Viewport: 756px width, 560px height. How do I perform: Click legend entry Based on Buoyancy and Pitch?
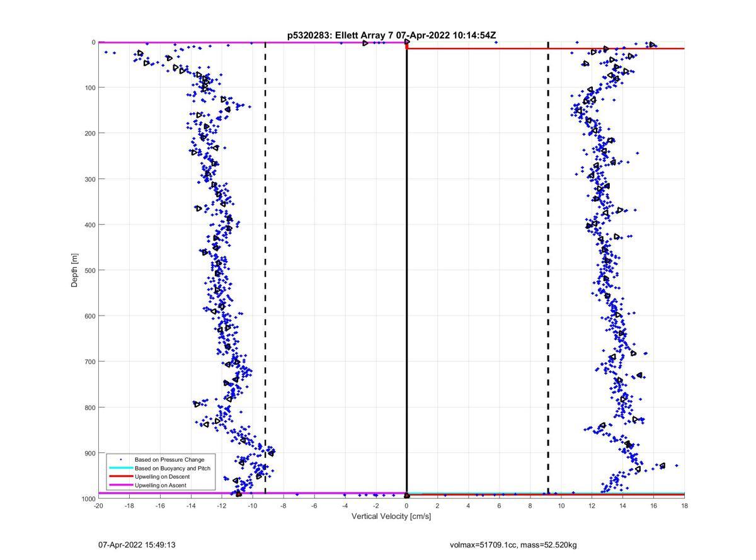coord(173,468)
